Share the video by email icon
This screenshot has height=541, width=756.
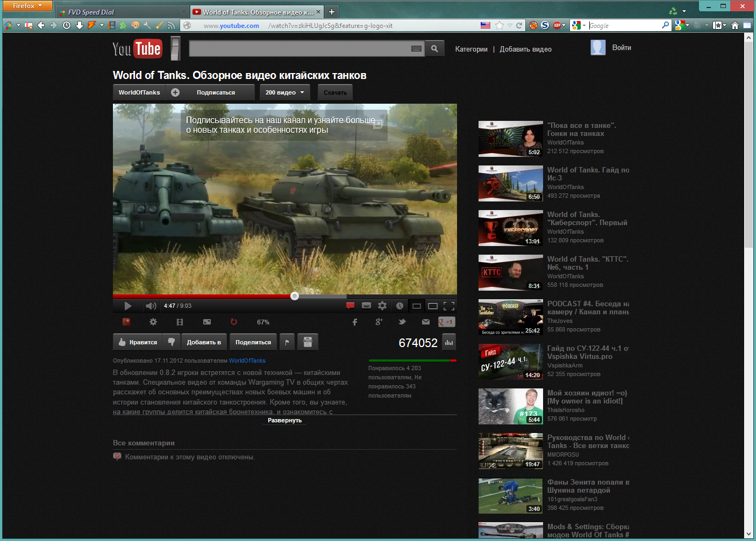(x=426, y=322)
